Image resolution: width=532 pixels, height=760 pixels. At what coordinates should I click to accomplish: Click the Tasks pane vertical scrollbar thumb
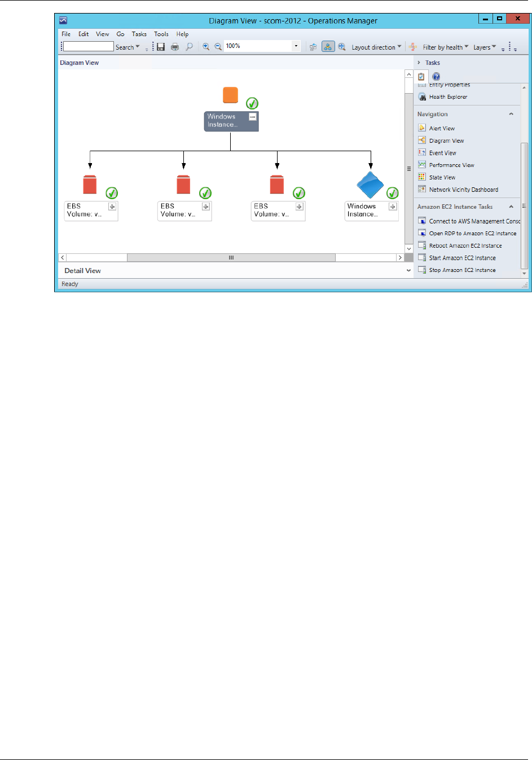click(525, 205)
